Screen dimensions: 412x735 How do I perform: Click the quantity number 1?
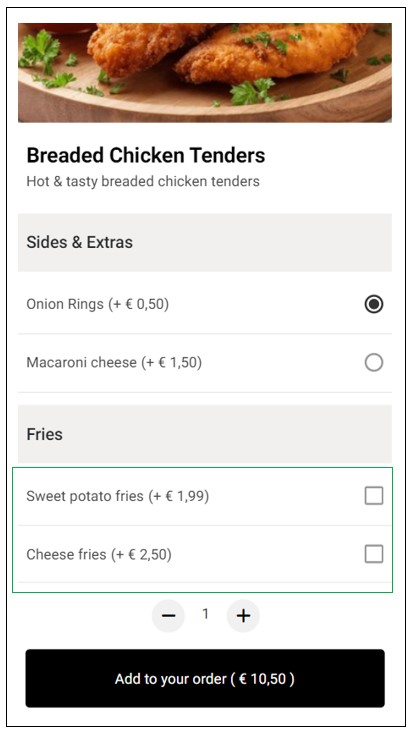click(205, 614)
